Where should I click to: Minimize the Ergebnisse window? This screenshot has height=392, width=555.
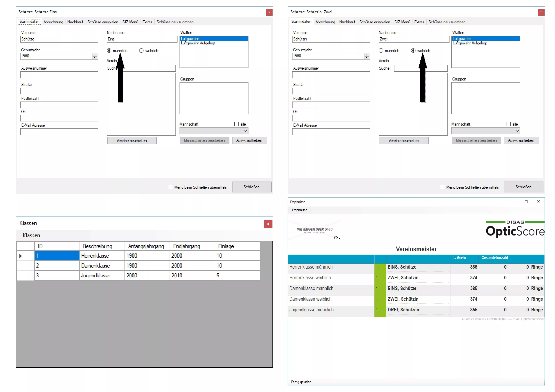[514, 202]
